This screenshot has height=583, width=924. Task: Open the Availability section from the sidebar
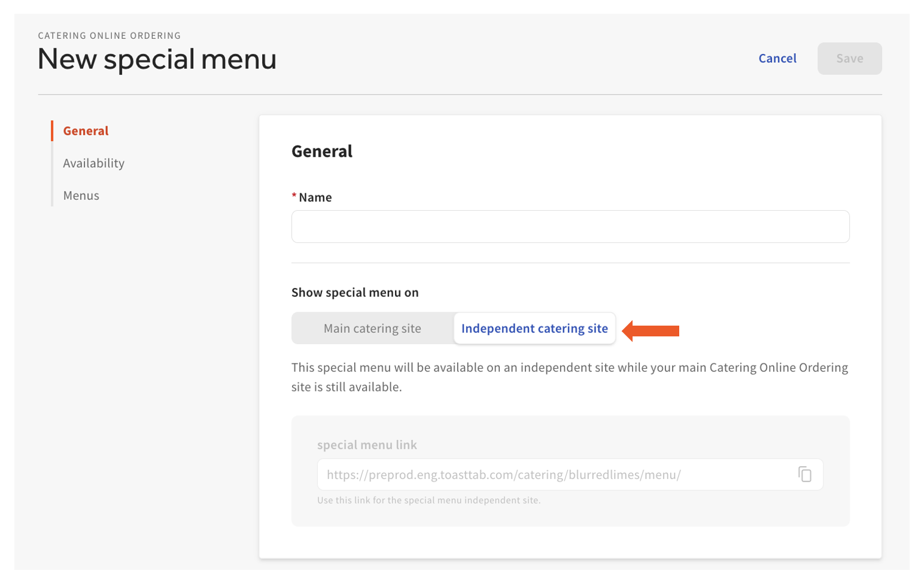coord(94,164)
